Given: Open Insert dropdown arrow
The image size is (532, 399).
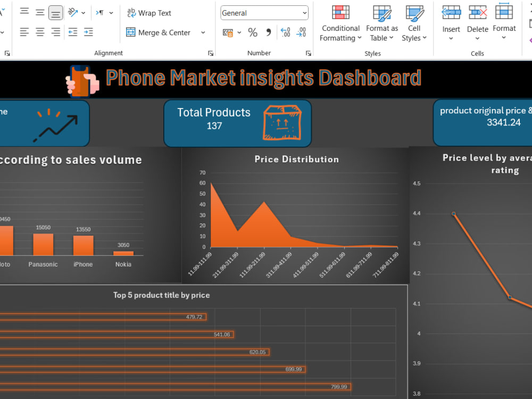Looking at the screenshot, I should click(x=451, y=38).
